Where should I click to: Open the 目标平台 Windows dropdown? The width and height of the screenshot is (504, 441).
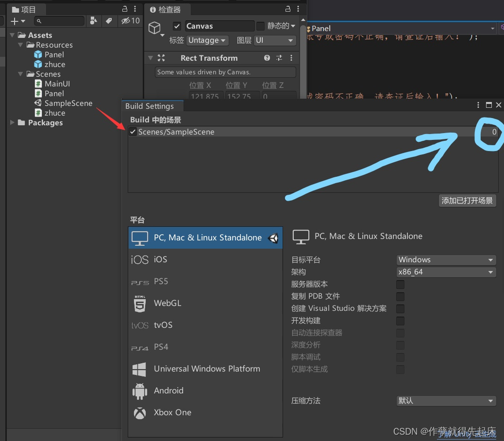tap(446, 260)
